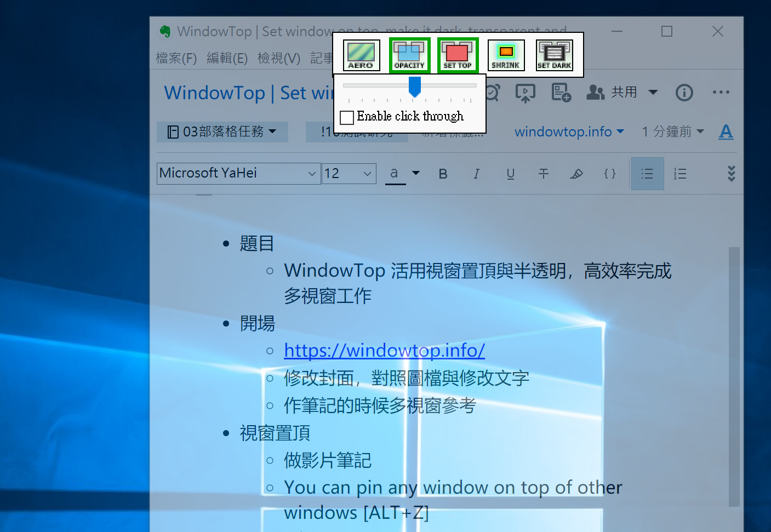Image resolution: width=771 pixels, height=532 pixels.
Task: Open the 檢視(V) menu
Action: [x=278, y=58]
